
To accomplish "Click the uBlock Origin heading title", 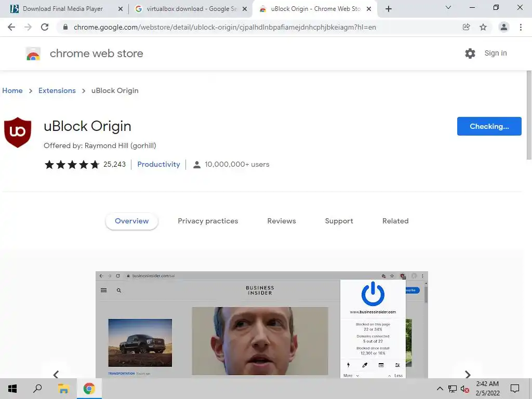I will (x=87, y=126).
